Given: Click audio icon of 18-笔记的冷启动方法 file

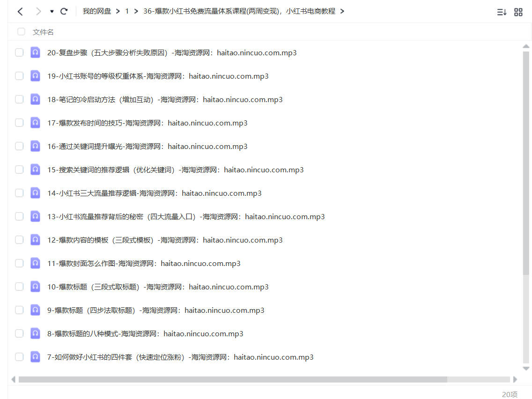Looking at the screenshot, I should (35, 99).
